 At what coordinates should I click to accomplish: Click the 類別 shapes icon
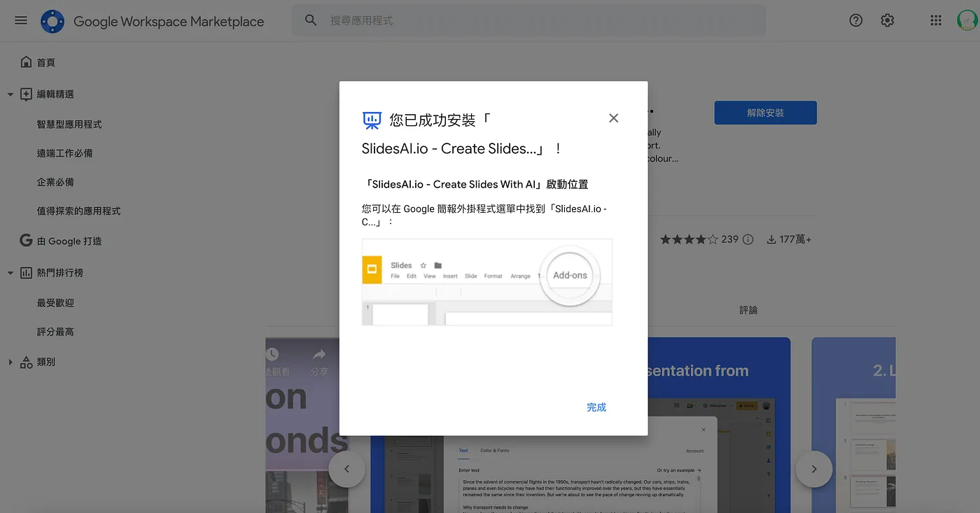click(27, 362)
